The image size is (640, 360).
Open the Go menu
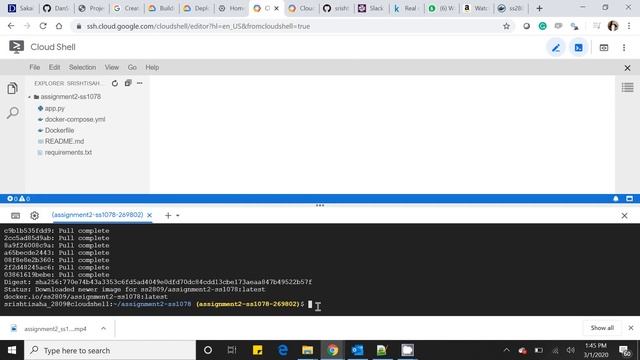point(132,67)
